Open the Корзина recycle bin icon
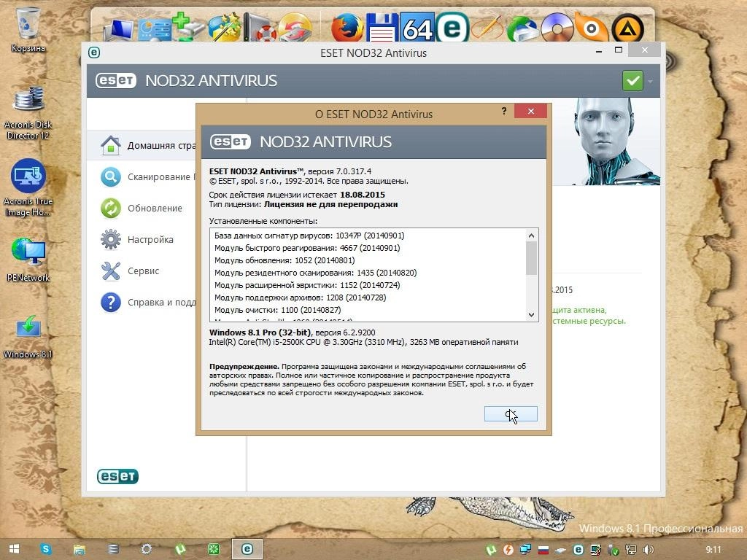The height and width of the screenshot is (560, 747). 28,29
